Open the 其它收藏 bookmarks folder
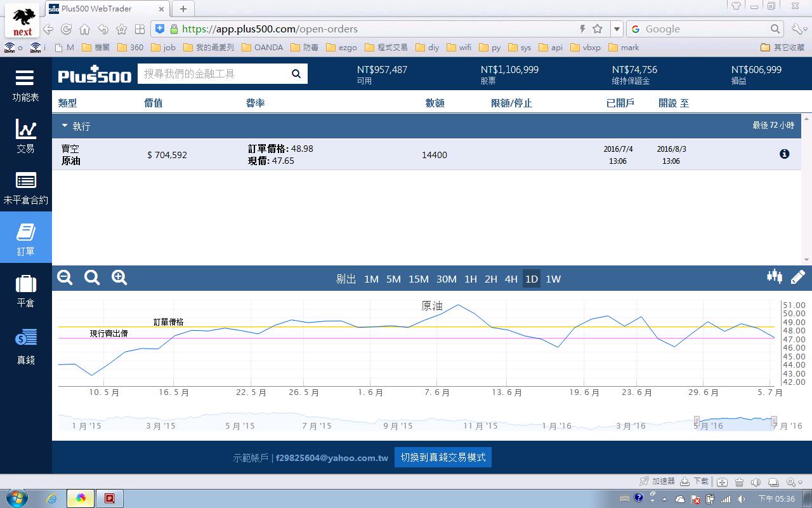 tap(783, 47)
